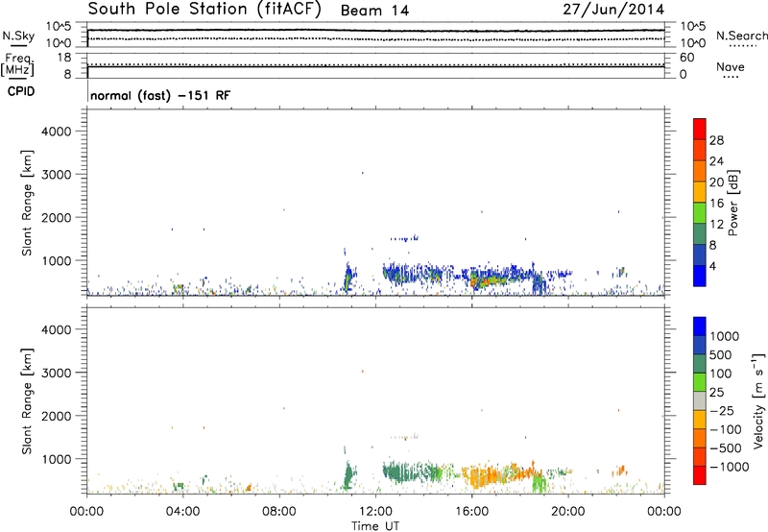Click '4000' on power panel range axis

57,132
